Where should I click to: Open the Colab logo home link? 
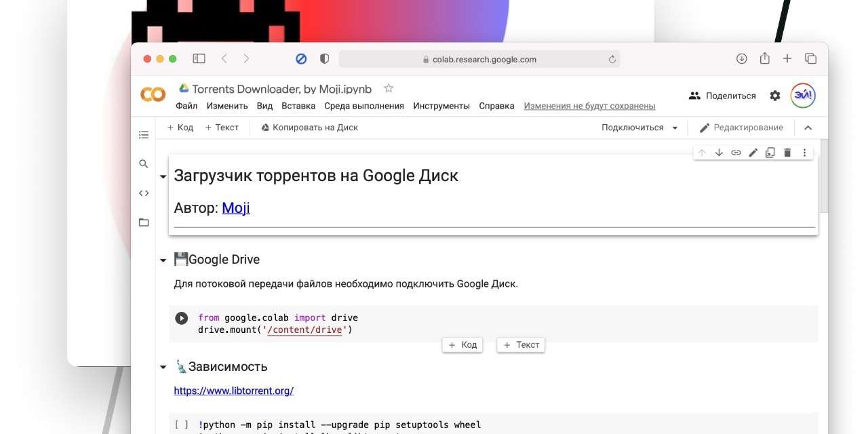(153, 95)
